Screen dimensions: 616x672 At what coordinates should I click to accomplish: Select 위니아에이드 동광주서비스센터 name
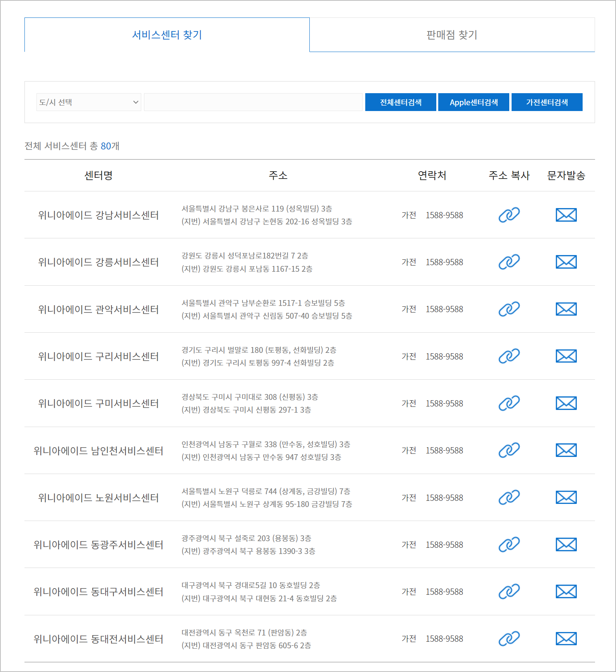[x=98, y=545]
